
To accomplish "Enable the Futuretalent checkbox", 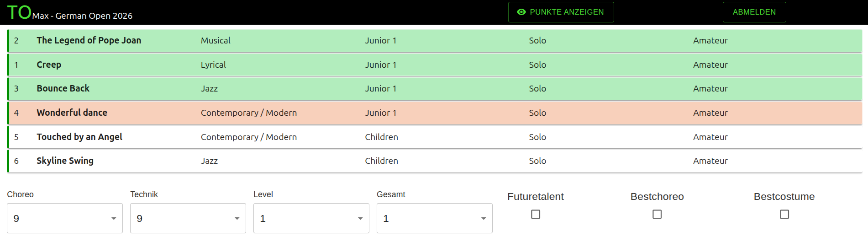I will pyautogui.click(x=536, y=214).
